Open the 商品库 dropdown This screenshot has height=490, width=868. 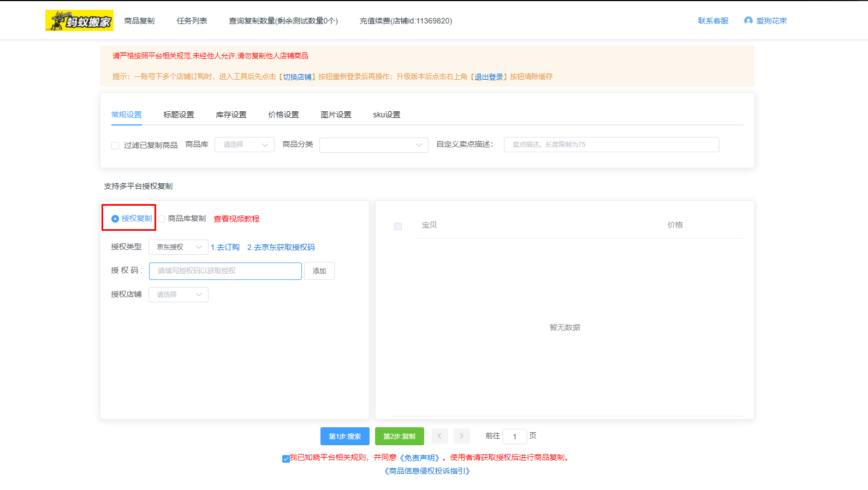[x=244, y=145]
